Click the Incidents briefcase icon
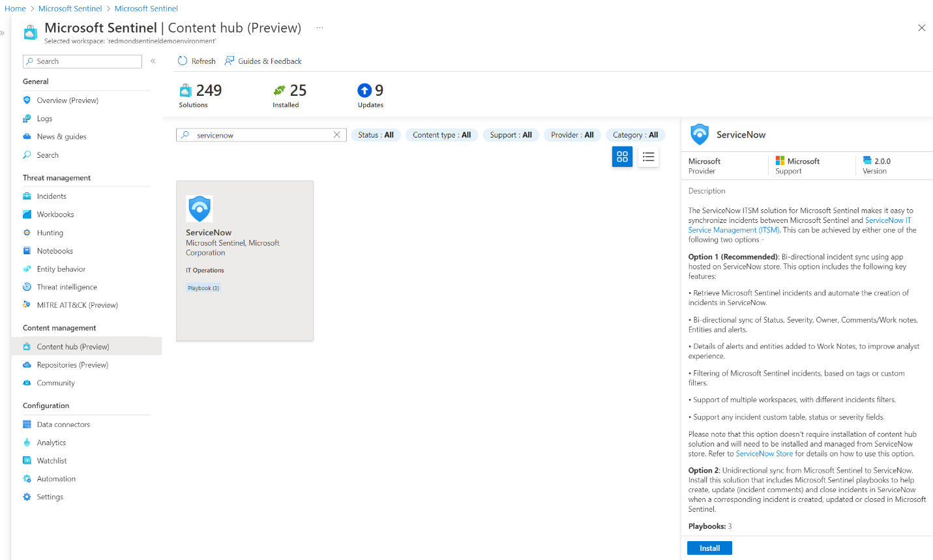 tap(27, 196)
